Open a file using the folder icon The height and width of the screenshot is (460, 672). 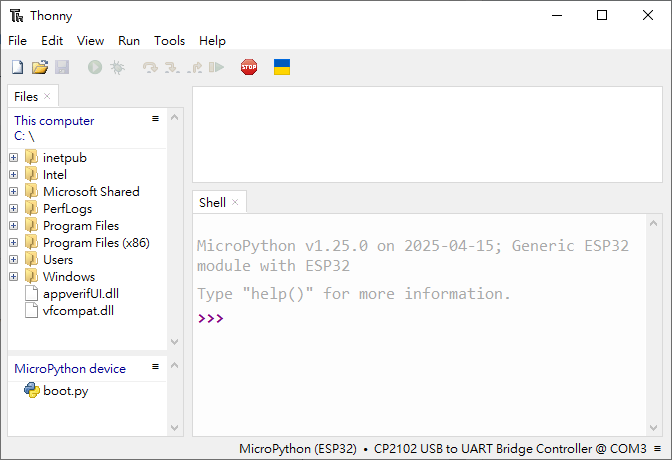point(40,67)
